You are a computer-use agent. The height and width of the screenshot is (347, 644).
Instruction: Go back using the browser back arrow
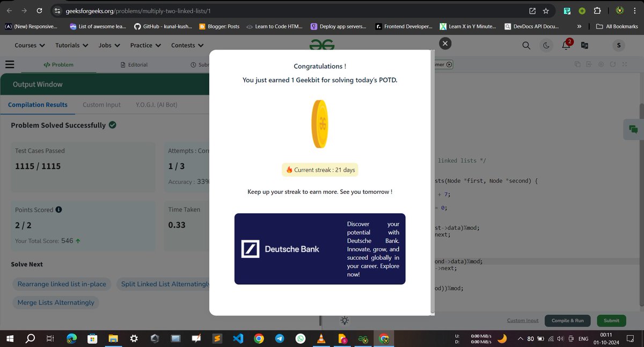(9, 11)
